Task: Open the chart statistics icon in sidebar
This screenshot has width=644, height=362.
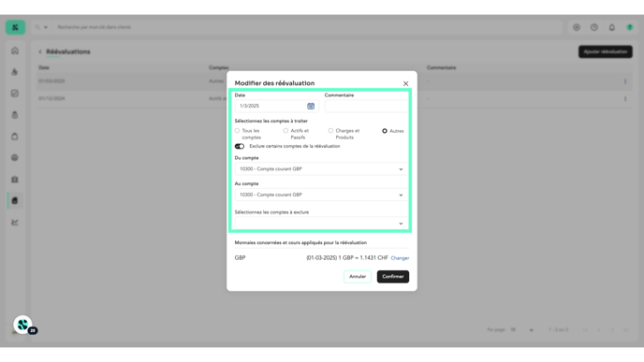Action: (15, 223)
